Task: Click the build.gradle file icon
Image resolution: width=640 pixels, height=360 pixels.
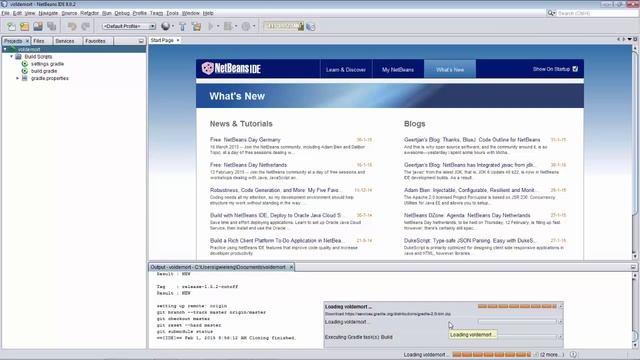Action: click(x=24, y=71)
